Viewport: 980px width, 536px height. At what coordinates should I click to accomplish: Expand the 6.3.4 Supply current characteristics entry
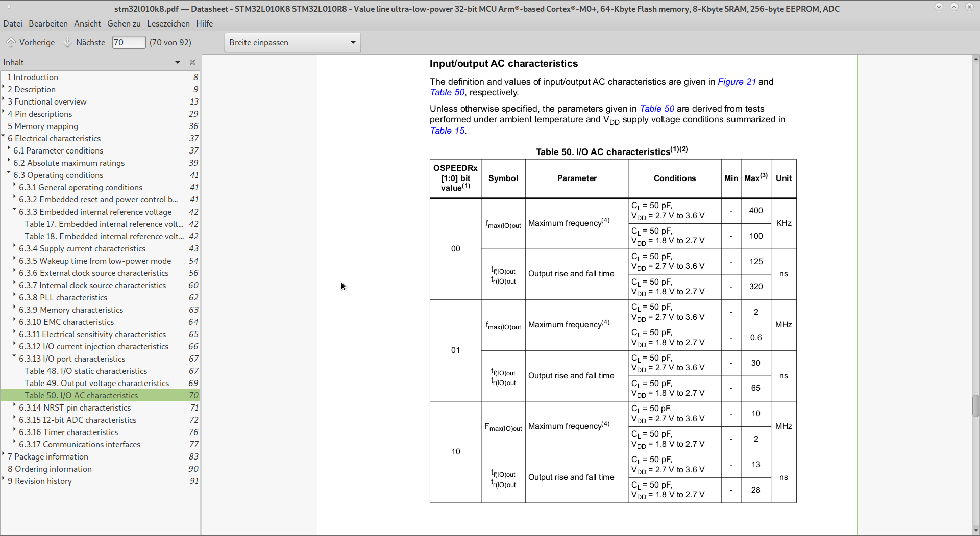pos(15,246)
